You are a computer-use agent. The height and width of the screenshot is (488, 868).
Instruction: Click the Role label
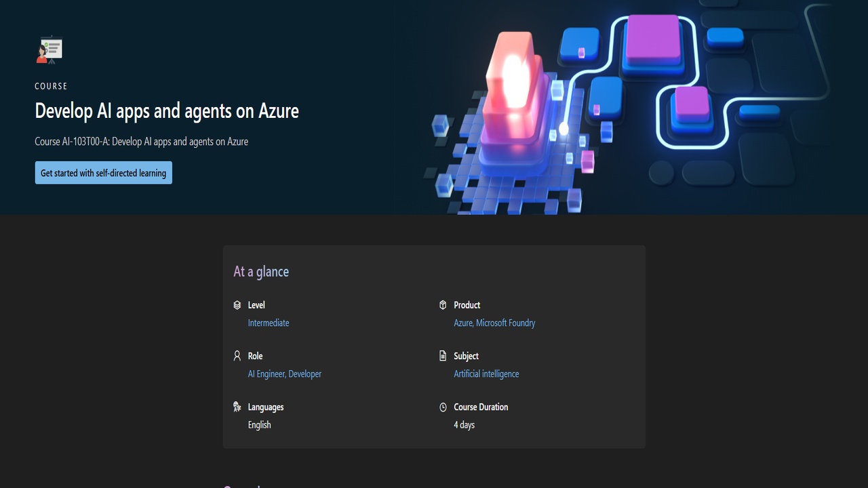pyautogui.click(x=256, y=356)
